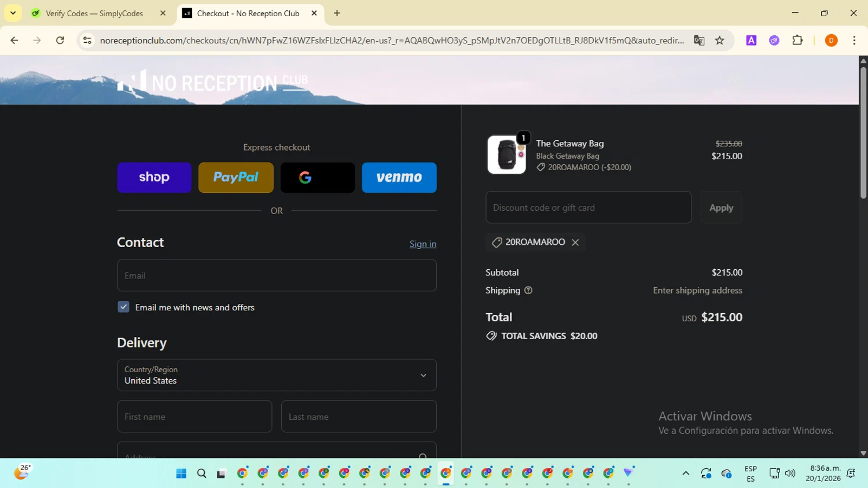Pay with Shop Pay express button
The width and height of the screenshot is (868, 488).
tap(154, 177)
